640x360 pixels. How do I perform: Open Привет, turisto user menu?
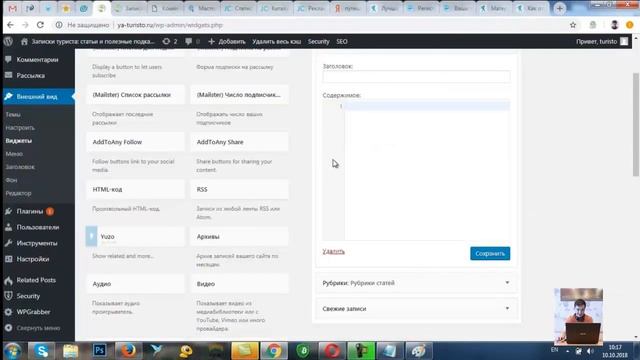pyautogui.click(x=602, y=41)
